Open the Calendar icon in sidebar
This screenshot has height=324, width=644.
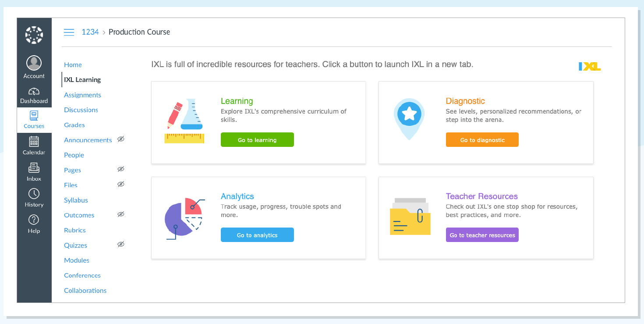pyautogui.click(x=34, y=141)
